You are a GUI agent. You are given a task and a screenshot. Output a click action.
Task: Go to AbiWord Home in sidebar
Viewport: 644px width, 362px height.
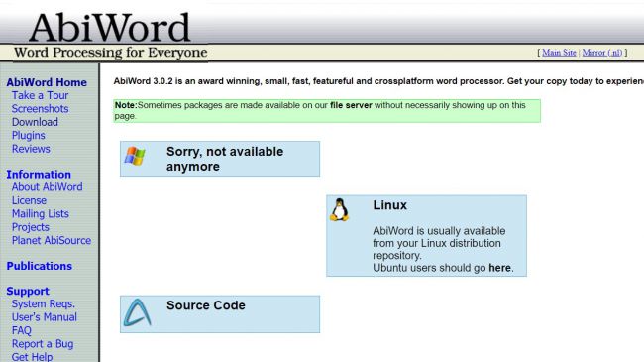point(47,82)
